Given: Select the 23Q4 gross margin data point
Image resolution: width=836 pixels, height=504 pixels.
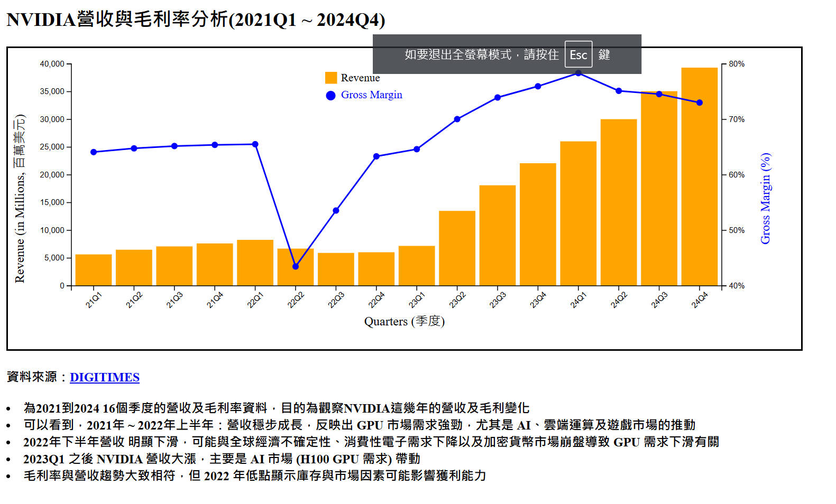Looking at the screenshot, I should (538, 86).
